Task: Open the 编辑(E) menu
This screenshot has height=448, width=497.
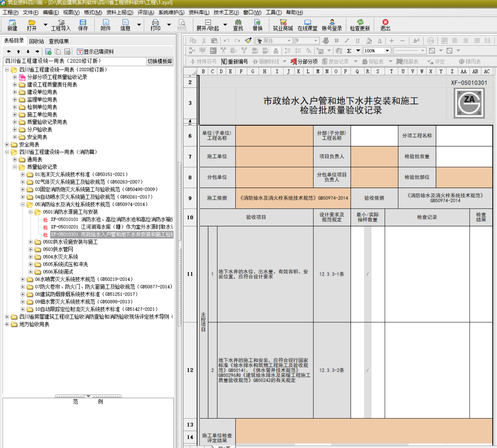Action: [x=51, y=12]
